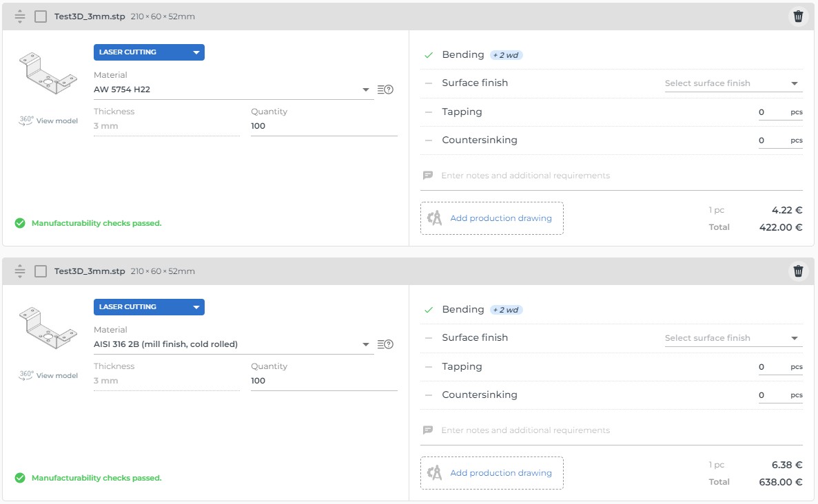Grab the reorder handle of the AW 5754 part
This screenshot has height=504, width=818.
coord(20,16)
